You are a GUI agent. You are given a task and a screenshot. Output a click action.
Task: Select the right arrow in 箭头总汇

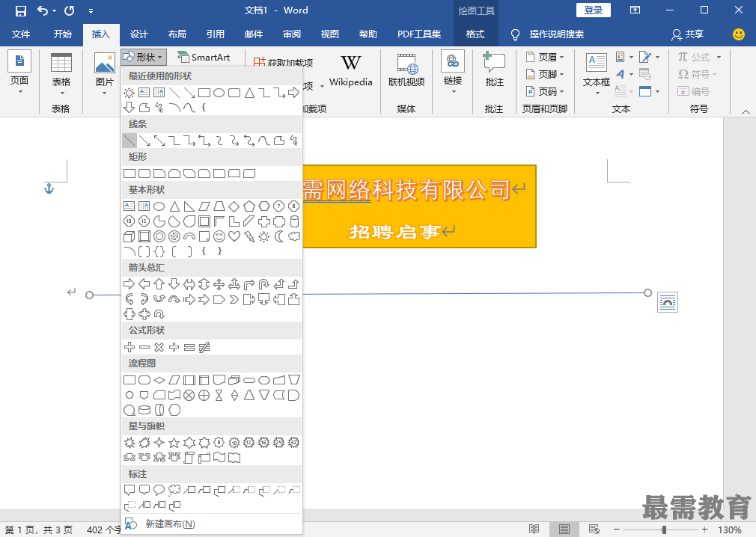(x=129, y=284)
